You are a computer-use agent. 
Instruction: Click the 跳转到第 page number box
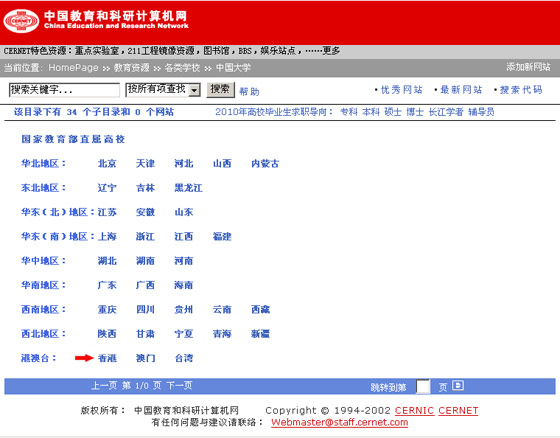[423, 387]
